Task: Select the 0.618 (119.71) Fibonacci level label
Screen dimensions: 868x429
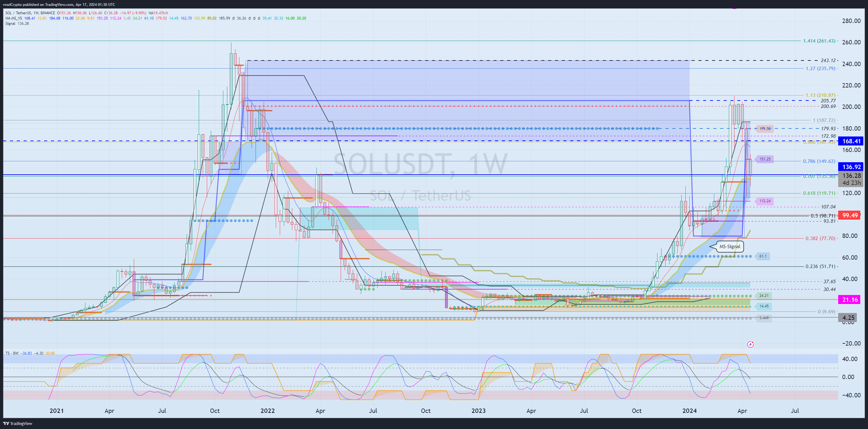Action: [x=819, y=193]
